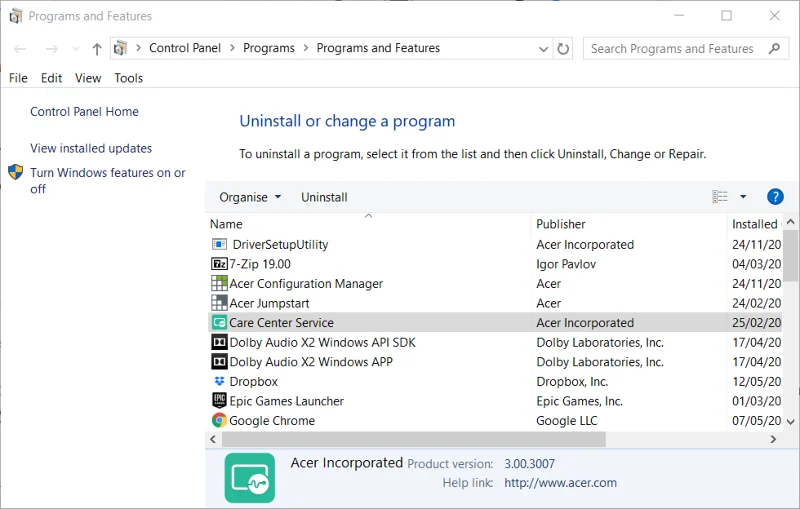Click the change view layout icon
Screen dimensions: 800x509
pos(720,197)
